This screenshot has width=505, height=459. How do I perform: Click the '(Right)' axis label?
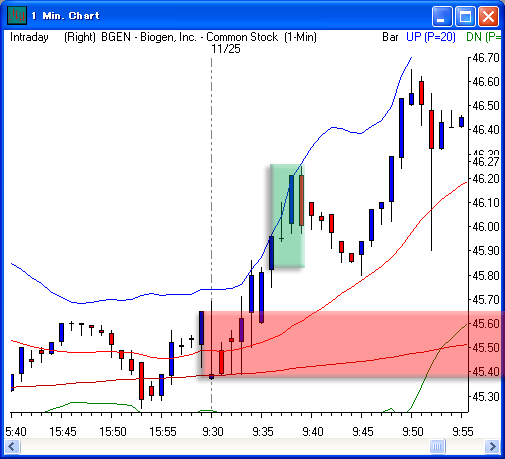80,37
